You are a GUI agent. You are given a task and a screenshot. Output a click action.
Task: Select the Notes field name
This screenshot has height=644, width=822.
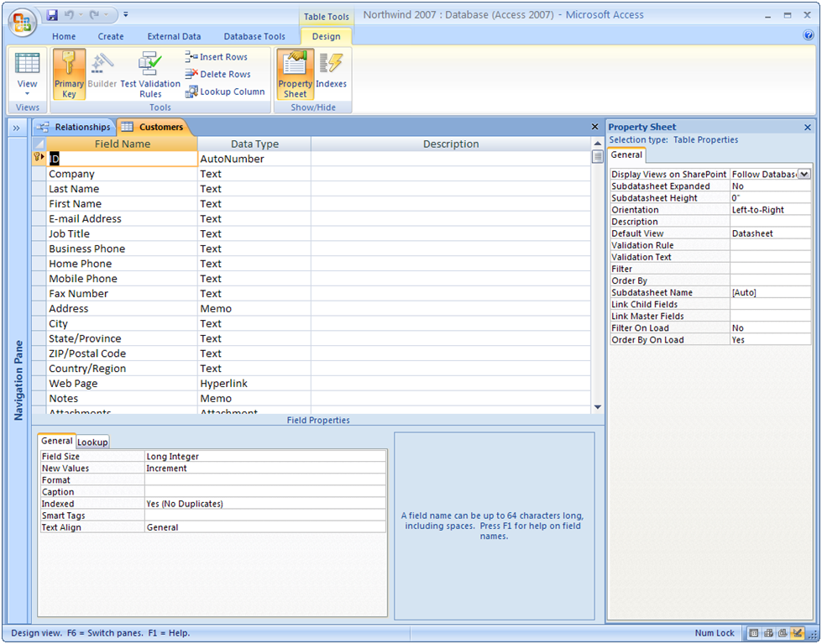click(x=122, y=399)
